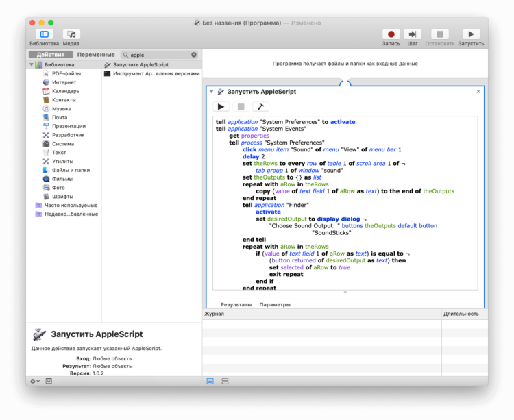Open the Media browser toolbar button
Viewport: 514px width, 420px height.
tap(71, 34)
